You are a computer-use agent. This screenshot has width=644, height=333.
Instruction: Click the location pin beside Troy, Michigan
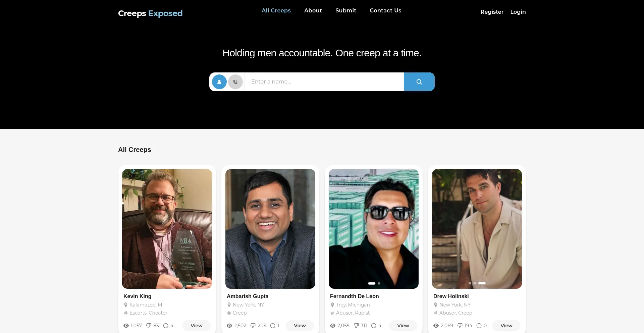tap(332, 305)
